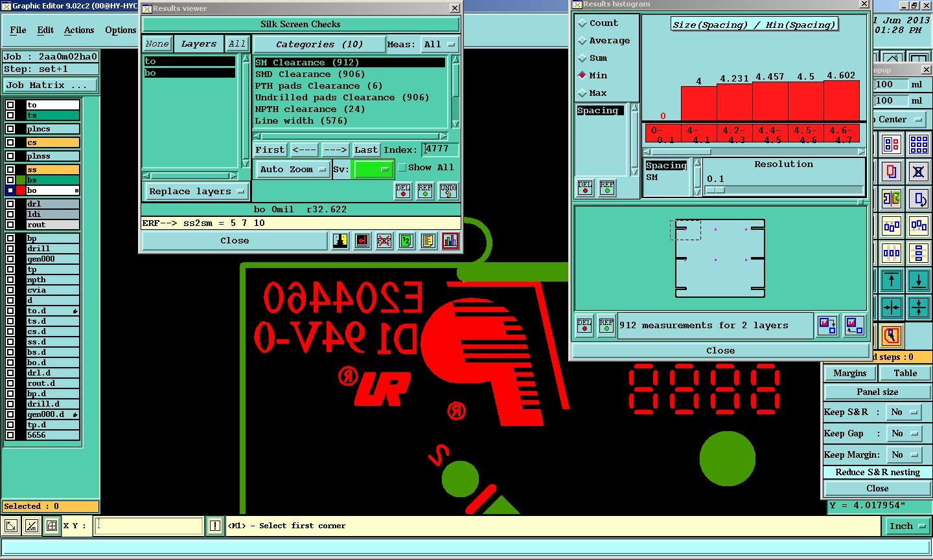Click the align-to-top arrow icon
Image resolution: width=933 pixels, height=560 pixels.
point(892,280)
